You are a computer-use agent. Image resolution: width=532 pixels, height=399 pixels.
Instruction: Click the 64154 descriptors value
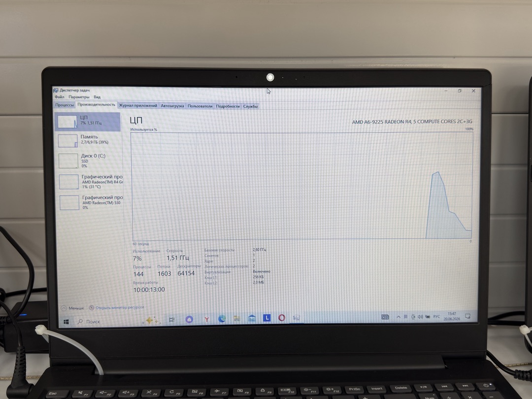click(x=186, y=273)
